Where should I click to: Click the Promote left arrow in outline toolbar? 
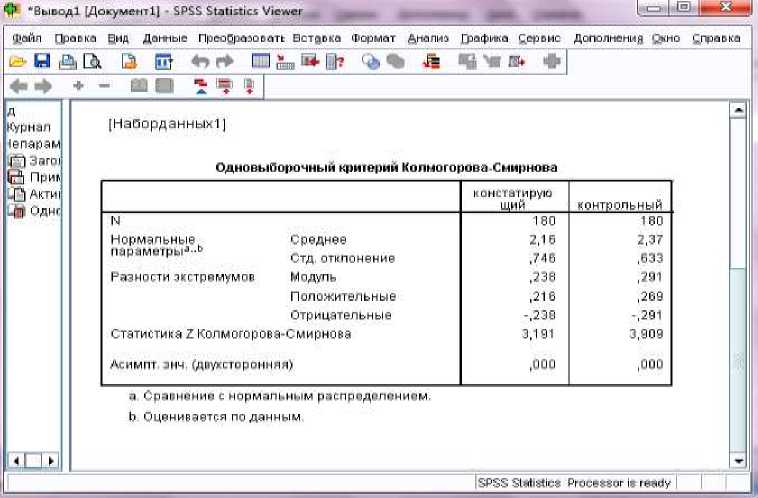(x=17, y=87)
